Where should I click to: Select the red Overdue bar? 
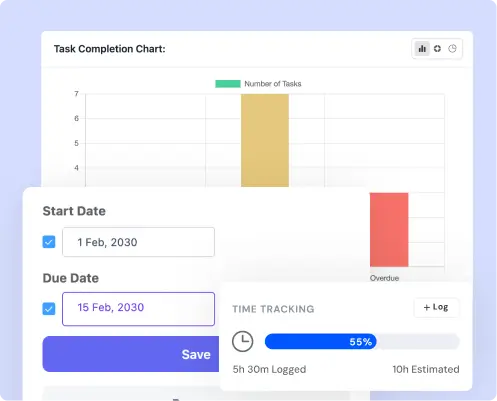[x=389, y=230]
